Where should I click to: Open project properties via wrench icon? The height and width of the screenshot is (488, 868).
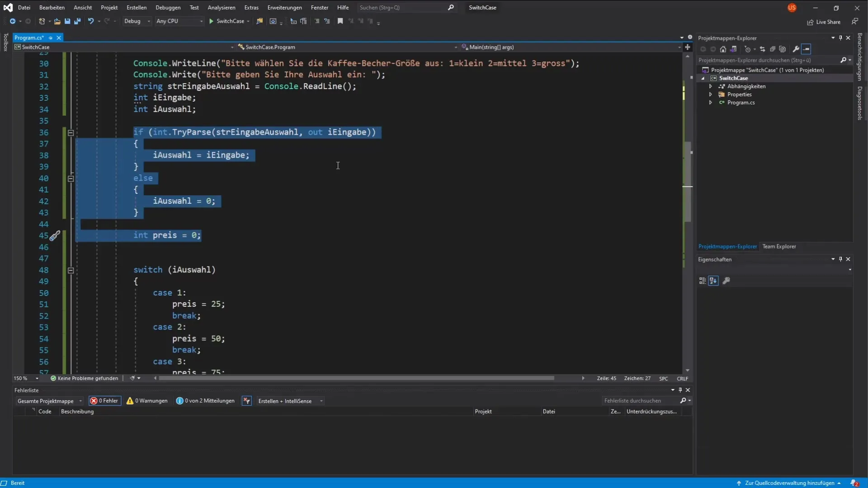(x=796, y=49)
